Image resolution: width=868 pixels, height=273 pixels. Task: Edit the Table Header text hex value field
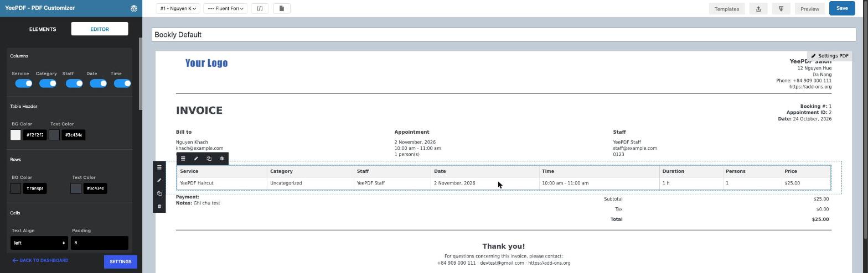pos(73,135)
